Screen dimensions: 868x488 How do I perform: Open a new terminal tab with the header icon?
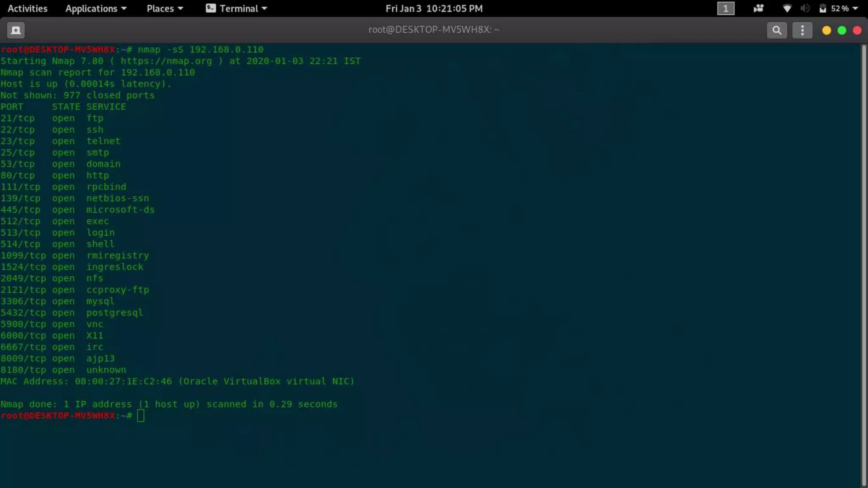(16, 30)
